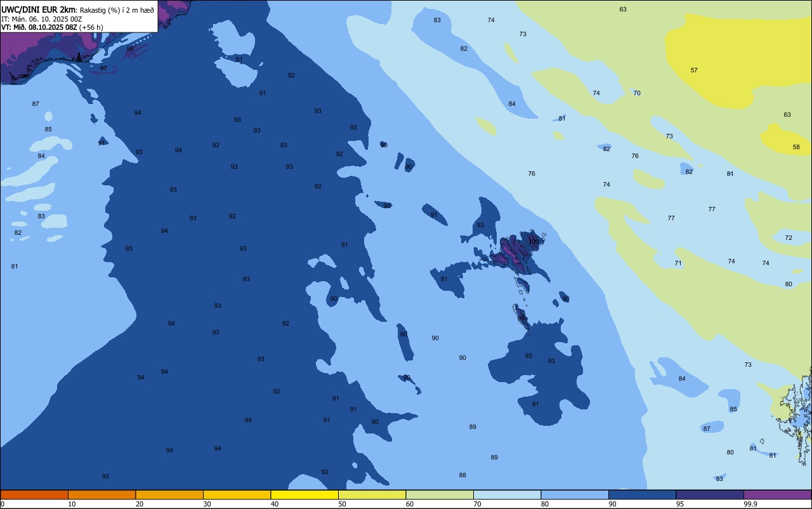Click the legend tick label 99.9
This screenshot has width=812, height=509.
(x=750, y=504)
